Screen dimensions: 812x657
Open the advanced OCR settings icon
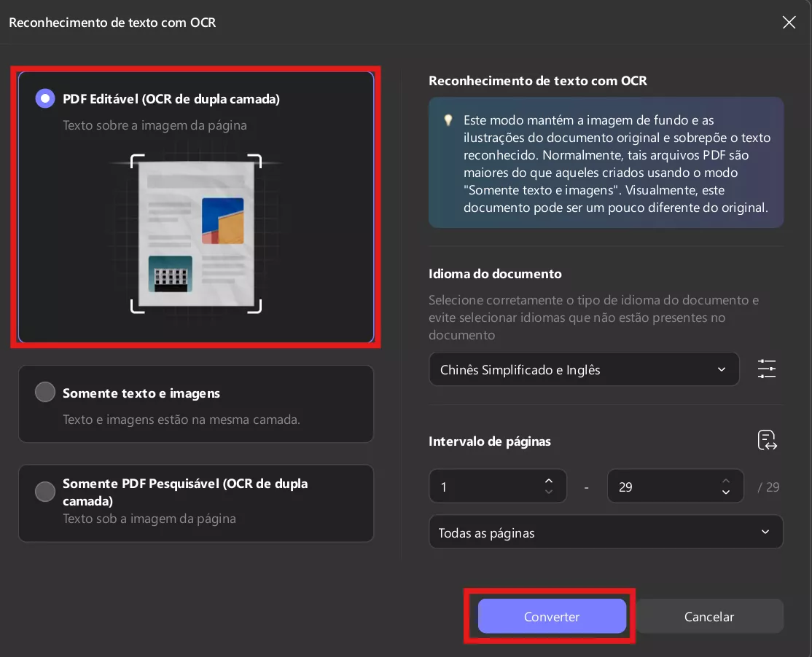[x=766, y=369]
